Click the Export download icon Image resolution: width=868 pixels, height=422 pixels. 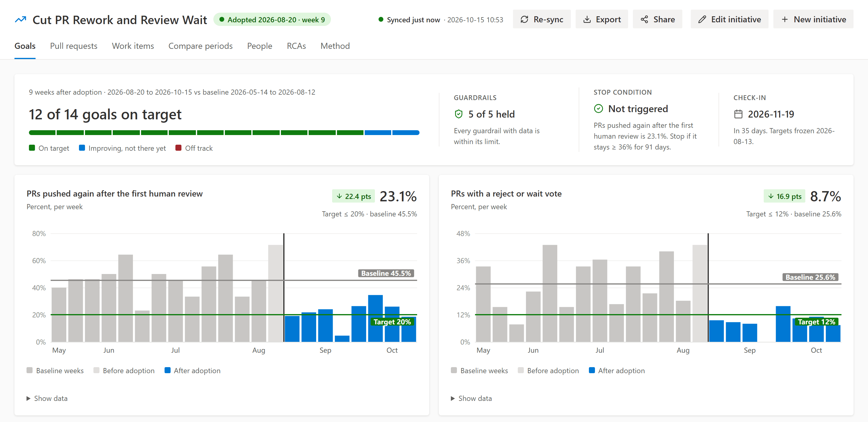587,20
